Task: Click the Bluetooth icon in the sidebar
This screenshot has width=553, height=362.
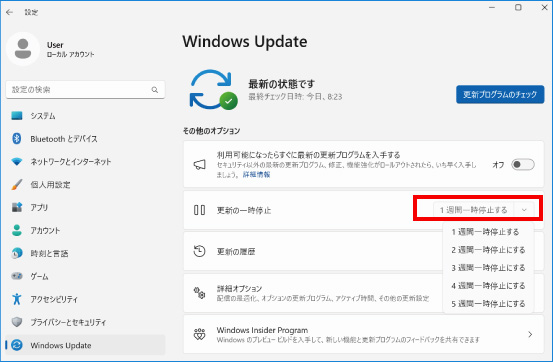Action: pos(17,139)
